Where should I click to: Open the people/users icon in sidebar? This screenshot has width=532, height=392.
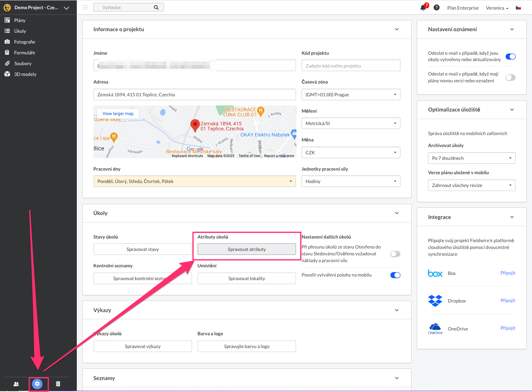tap(16, 384)
